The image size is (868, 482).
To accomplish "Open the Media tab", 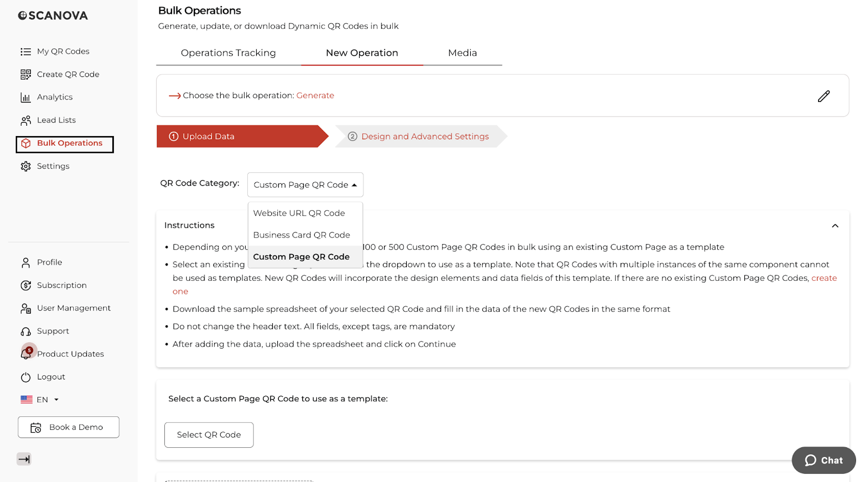I will pos(462,53).
